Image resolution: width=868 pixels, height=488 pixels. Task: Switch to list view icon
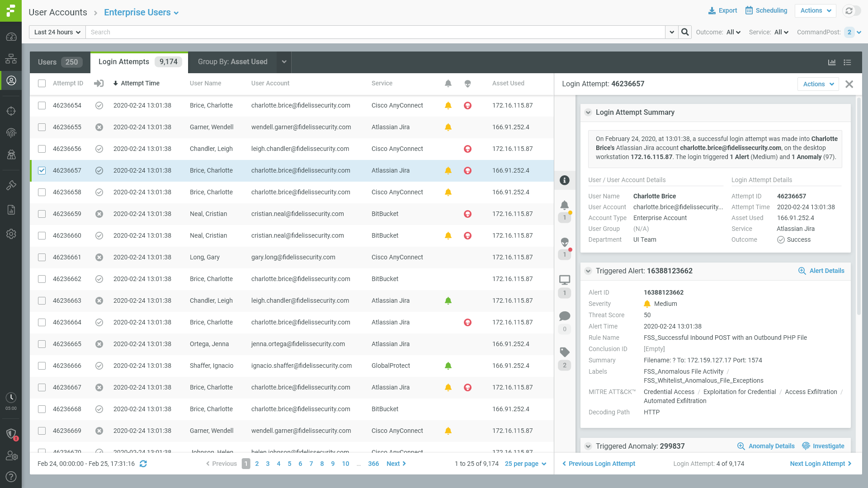coord(847,62)
